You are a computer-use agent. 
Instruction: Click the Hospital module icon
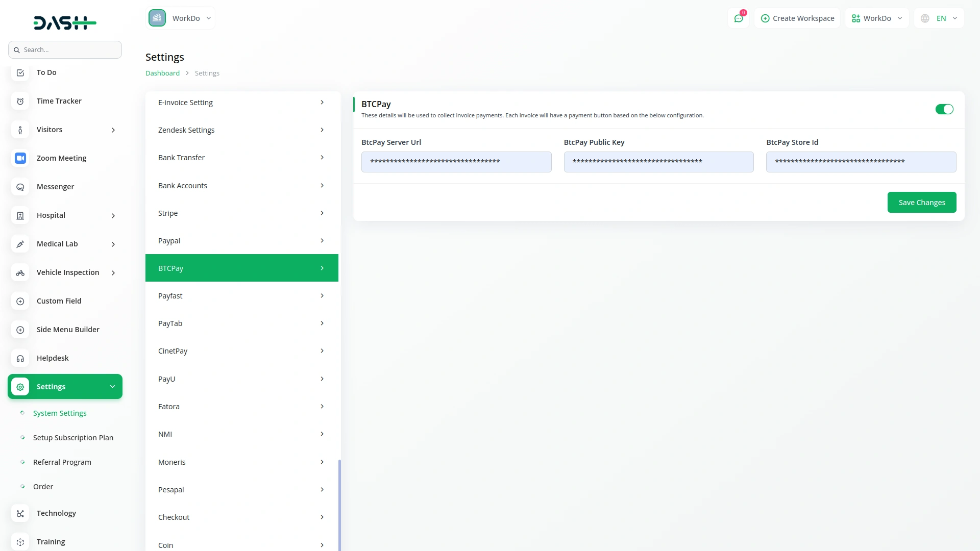pyautogui.click(x=20, y=215)
